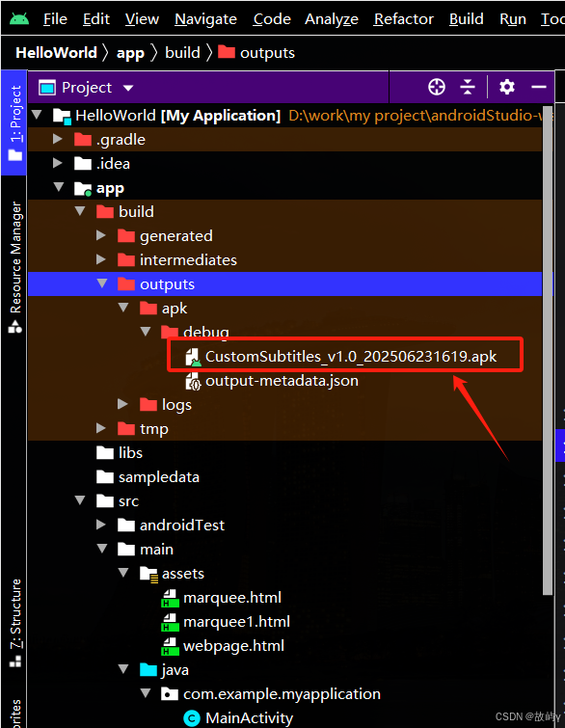Screen dimensions: 565x728
Task: Collapse the outputs folder
Action: click(x=102, y=283)
